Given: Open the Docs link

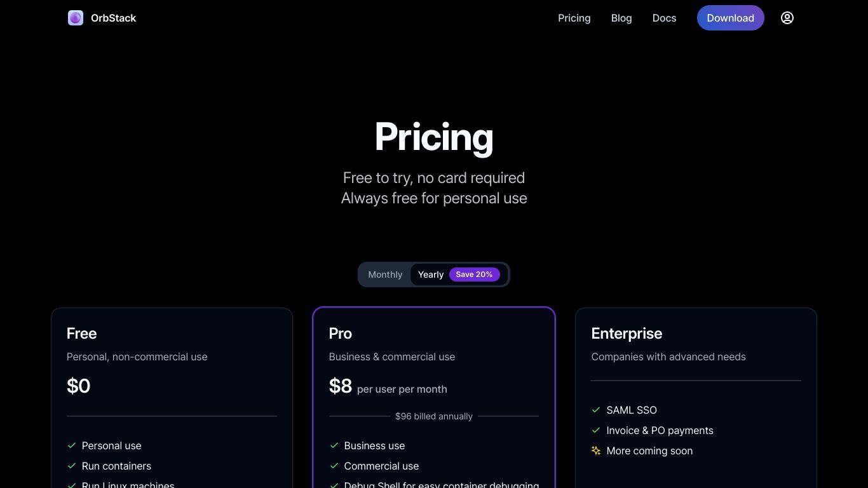Looking at the screenshot, I should [665, 18].
